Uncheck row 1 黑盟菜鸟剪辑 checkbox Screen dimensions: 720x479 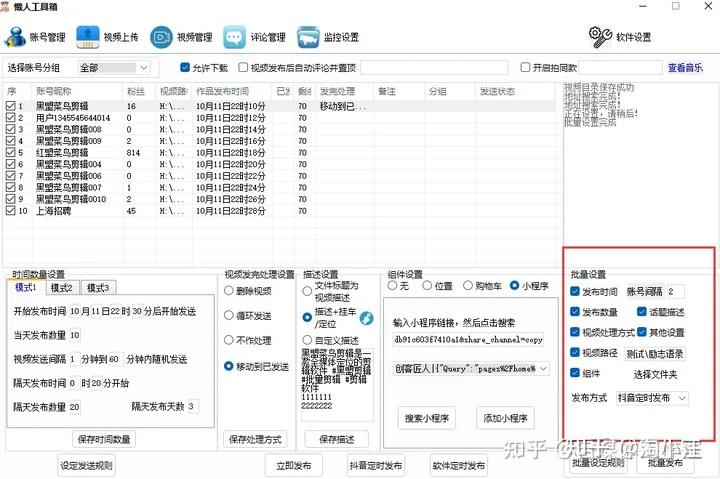click(11, 106)
